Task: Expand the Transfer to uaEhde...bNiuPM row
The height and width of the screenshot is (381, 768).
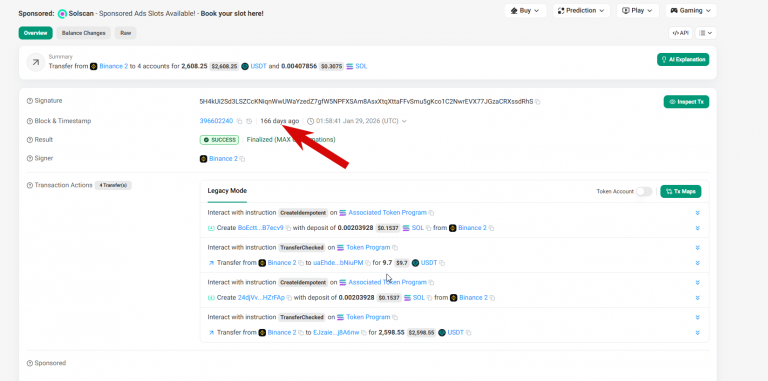Action: pyautogui.click(x=697, y=263)
